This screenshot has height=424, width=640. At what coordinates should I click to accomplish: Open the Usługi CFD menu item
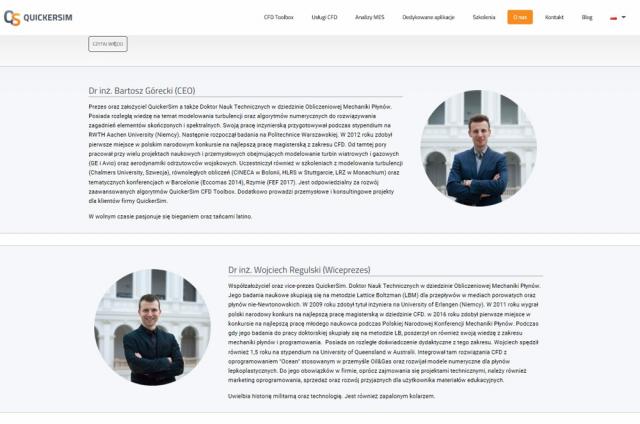324,17
